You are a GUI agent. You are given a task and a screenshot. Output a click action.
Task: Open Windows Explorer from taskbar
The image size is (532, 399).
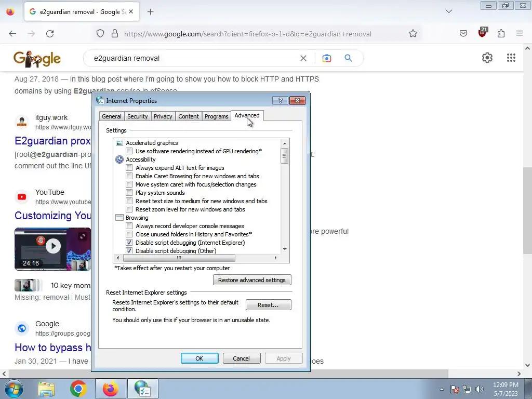click(46, 389)
